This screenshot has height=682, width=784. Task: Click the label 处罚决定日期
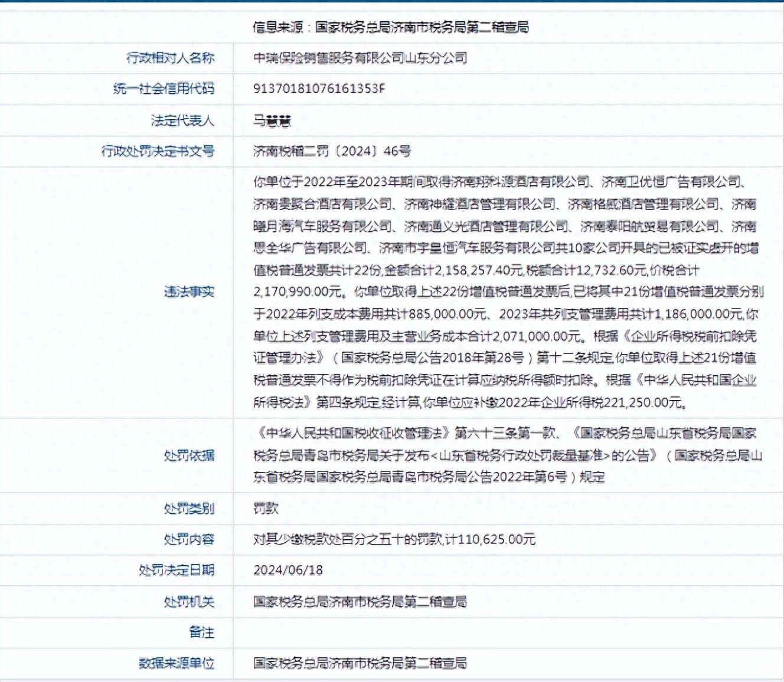click(177, 570)
